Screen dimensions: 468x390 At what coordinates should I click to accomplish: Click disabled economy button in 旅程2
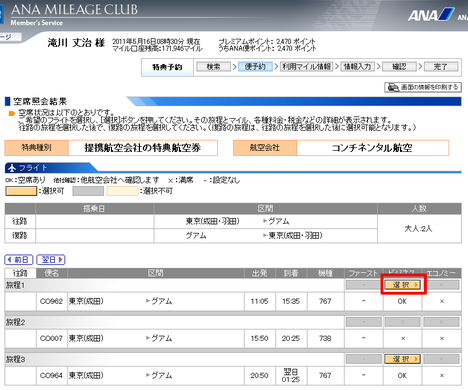[441, 322]
